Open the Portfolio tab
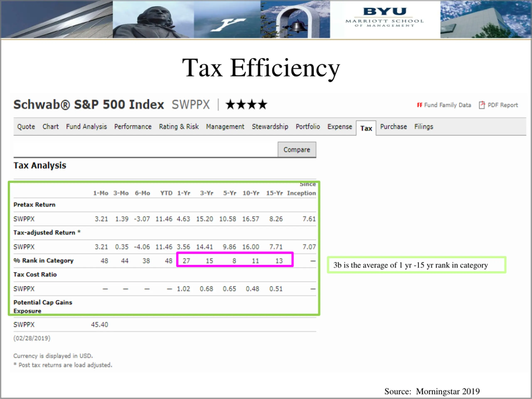532x399 pixels. pos(308,127)
